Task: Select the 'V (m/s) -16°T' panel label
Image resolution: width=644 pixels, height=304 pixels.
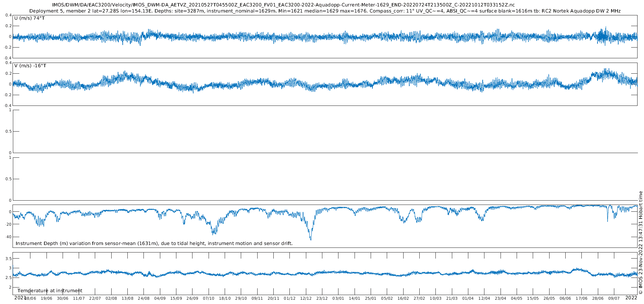Action: tap(30, 66)
